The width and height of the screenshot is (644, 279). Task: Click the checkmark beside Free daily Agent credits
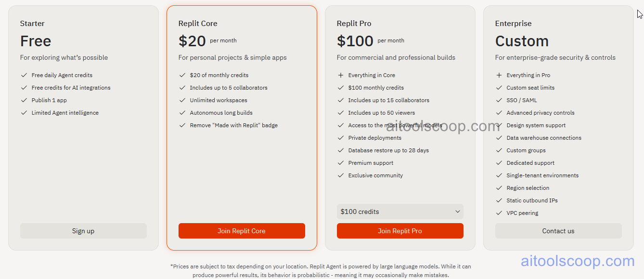pyautogui.click(x=24, y=75)
